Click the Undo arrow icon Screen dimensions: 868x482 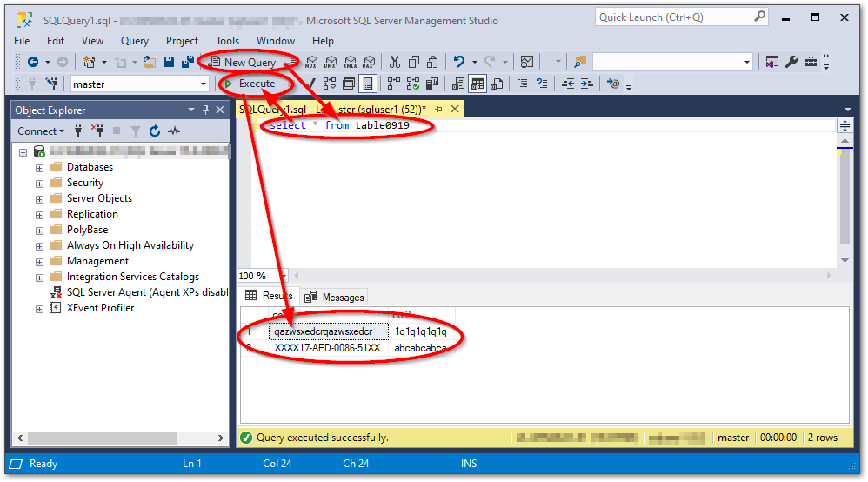[459, 62]
